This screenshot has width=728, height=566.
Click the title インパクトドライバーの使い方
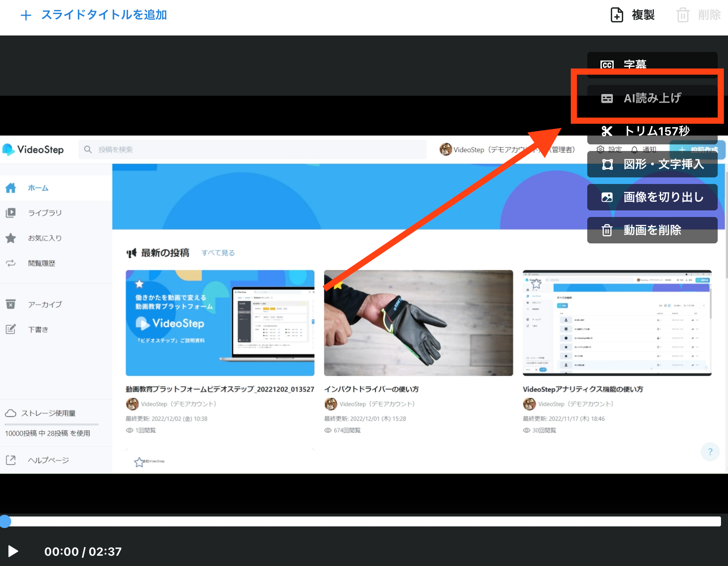click(371, 389)
